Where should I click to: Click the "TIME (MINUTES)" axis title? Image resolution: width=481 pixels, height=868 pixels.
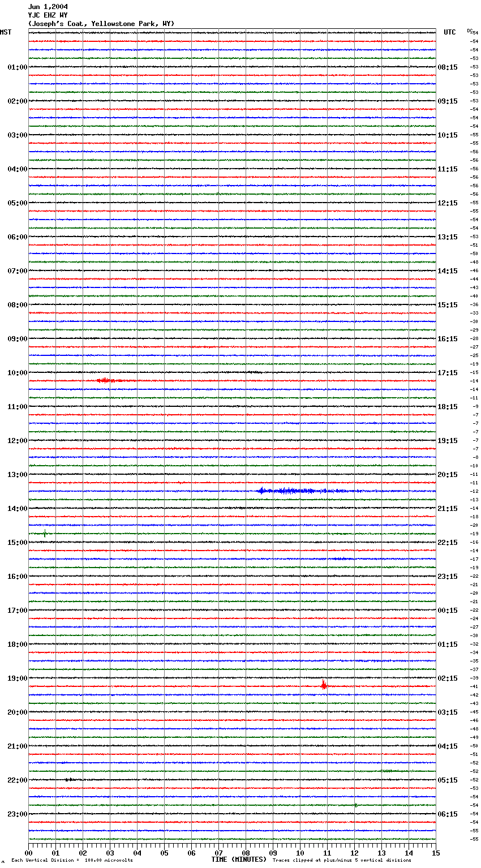[x=239, y=860]
